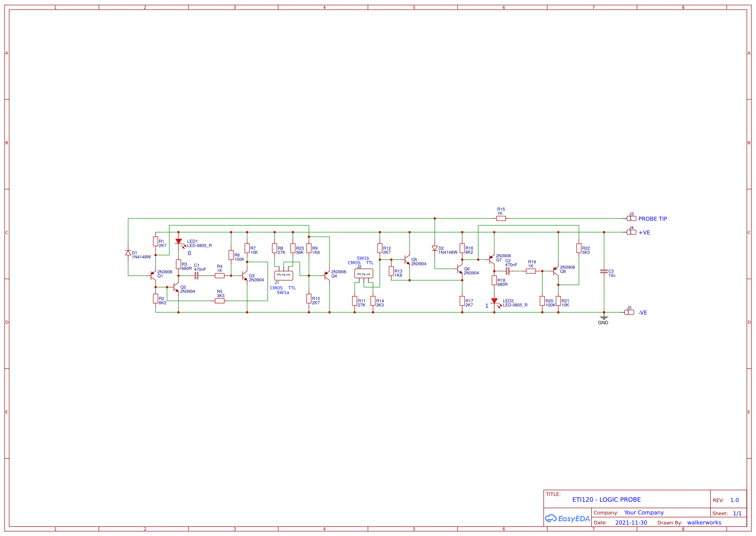Click the EasyEDA logo in the title block

[x=567, y=519]
